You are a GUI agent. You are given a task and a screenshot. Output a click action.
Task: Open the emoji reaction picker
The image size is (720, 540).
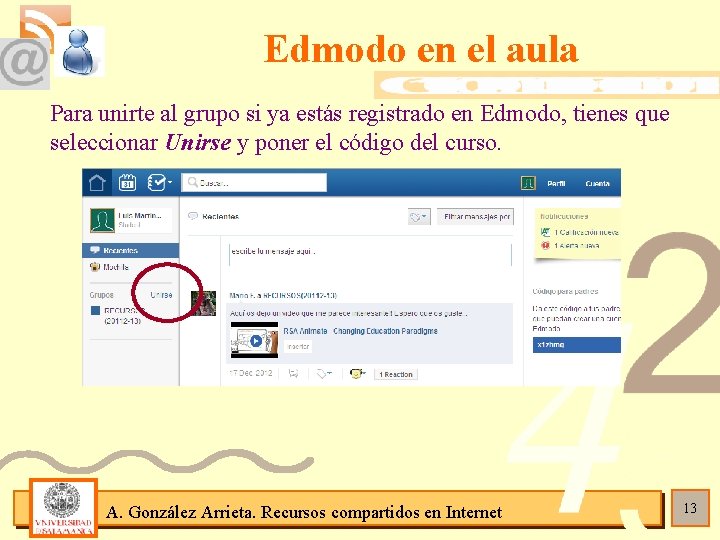[357, 374]
